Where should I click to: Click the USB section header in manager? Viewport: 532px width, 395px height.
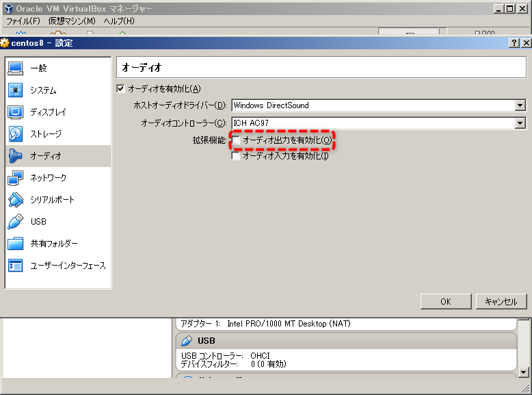coord(346,341)
